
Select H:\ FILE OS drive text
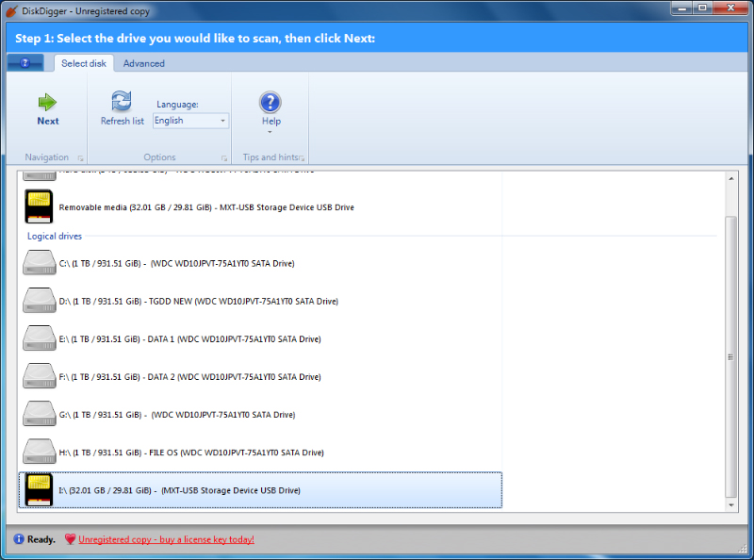(x=191, y=453)
